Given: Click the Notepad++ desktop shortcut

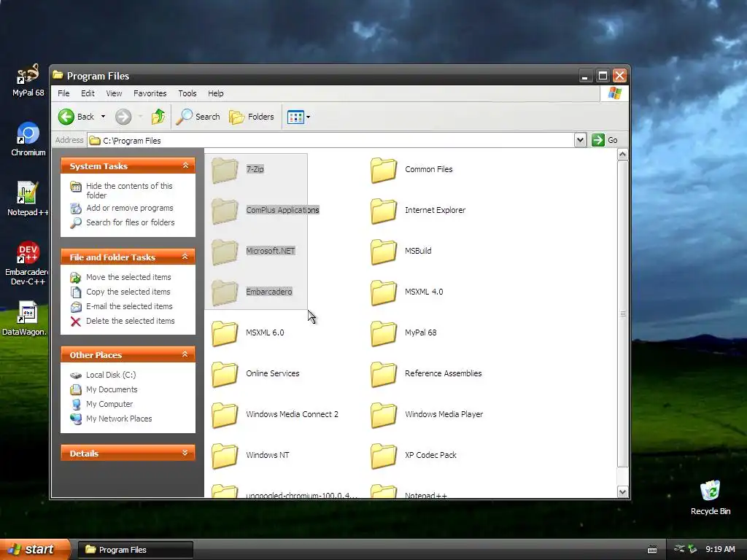Looking at the screenshot, I should click(28, 199).
